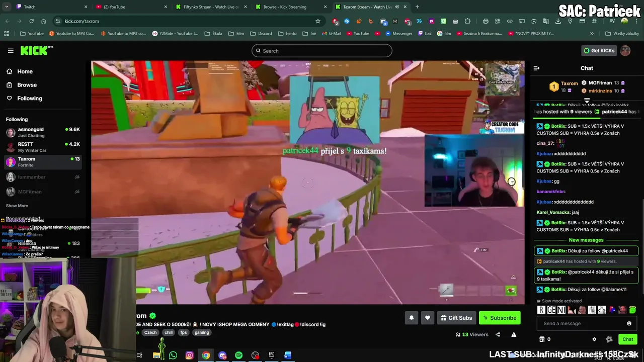The height and width of the screenshot is (362, 644).
Task: Enable stream notifications bell
Action: coord(411,318)
